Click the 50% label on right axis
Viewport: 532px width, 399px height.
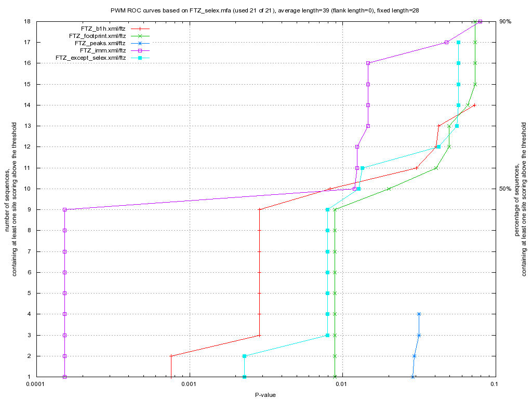coord(506,189)
